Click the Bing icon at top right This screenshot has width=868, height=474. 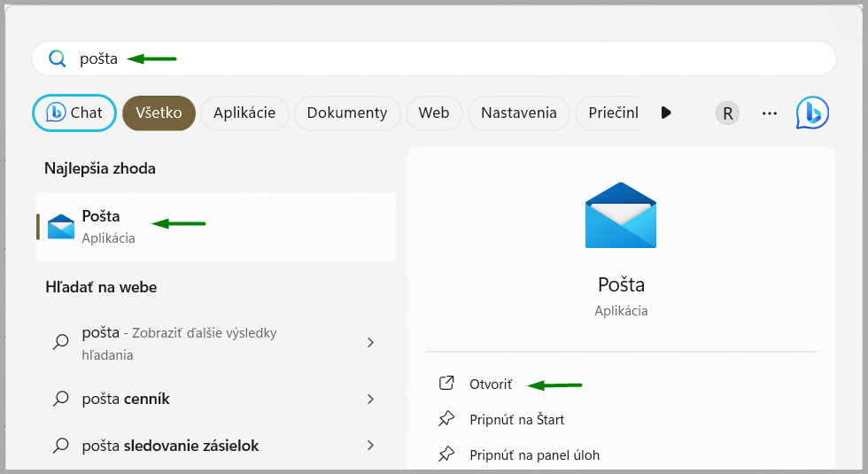(x=811, y=113)
